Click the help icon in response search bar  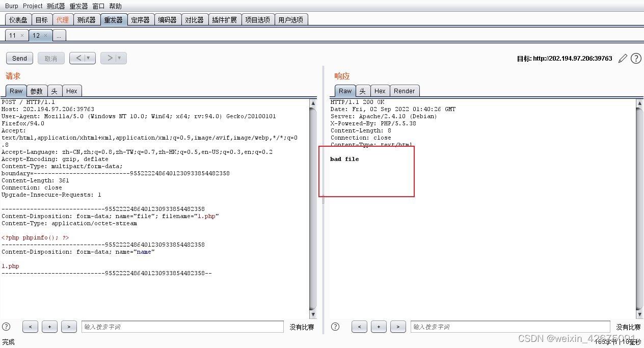(335, 327)
